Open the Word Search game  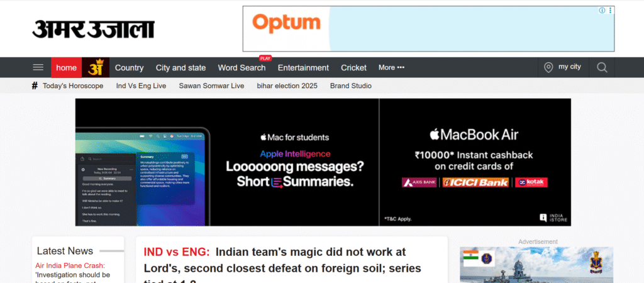[241, 68]
